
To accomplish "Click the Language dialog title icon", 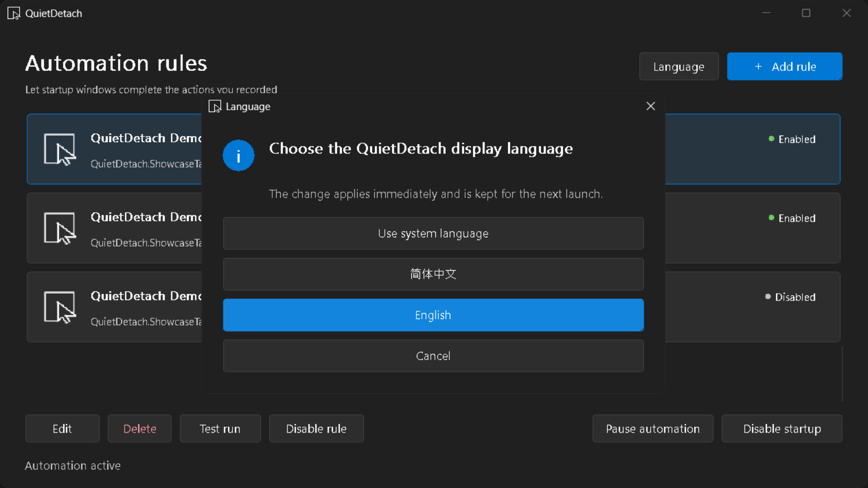I will (215, 106).
